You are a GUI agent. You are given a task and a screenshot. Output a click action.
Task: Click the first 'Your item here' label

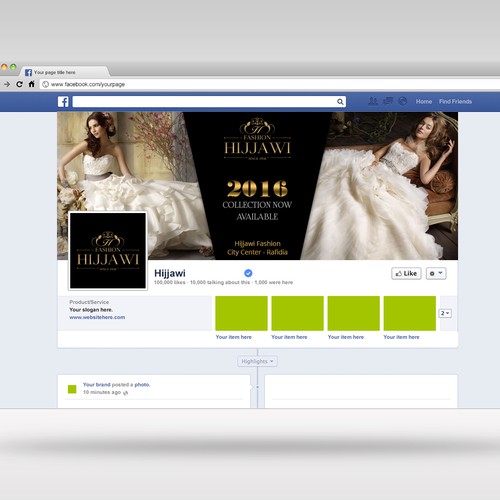pyautogui.click(x=233, y=337)
